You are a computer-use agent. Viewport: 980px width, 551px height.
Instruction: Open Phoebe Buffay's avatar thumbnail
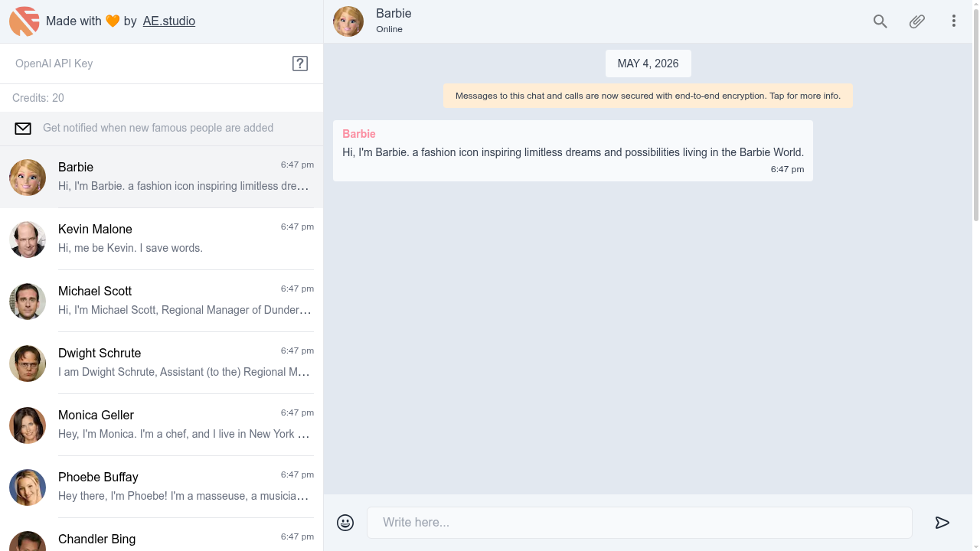point(28,487)
